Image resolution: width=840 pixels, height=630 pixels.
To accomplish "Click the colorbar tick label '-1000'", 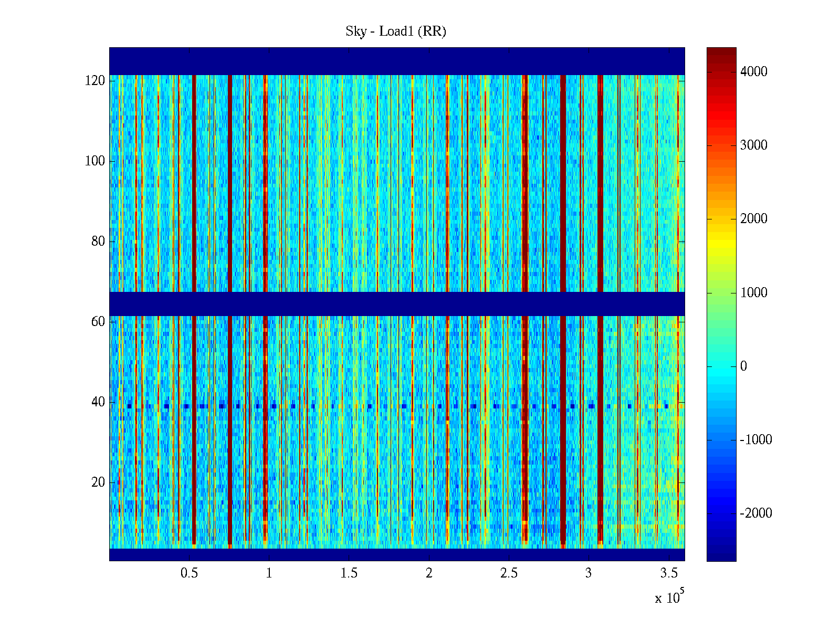I will 755,440.
